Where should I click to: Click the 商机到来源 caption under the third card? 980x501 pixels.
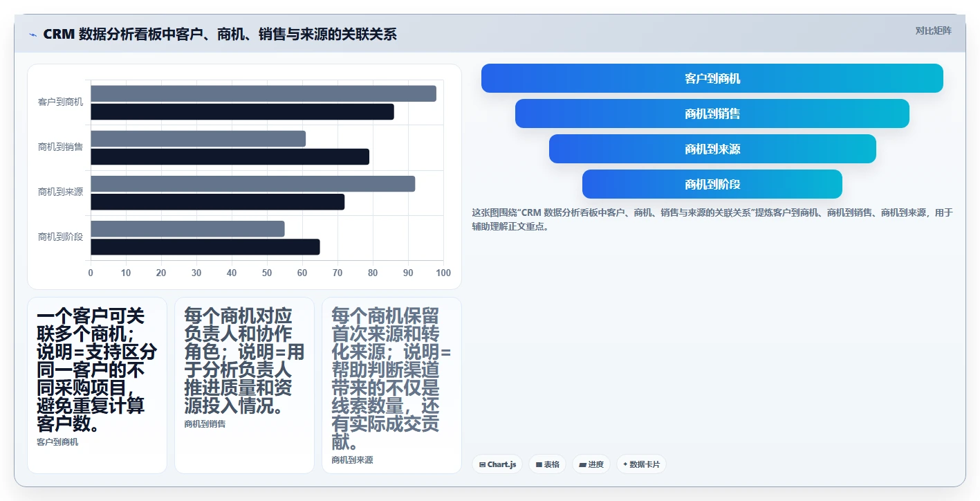click(x=352, y=459)
